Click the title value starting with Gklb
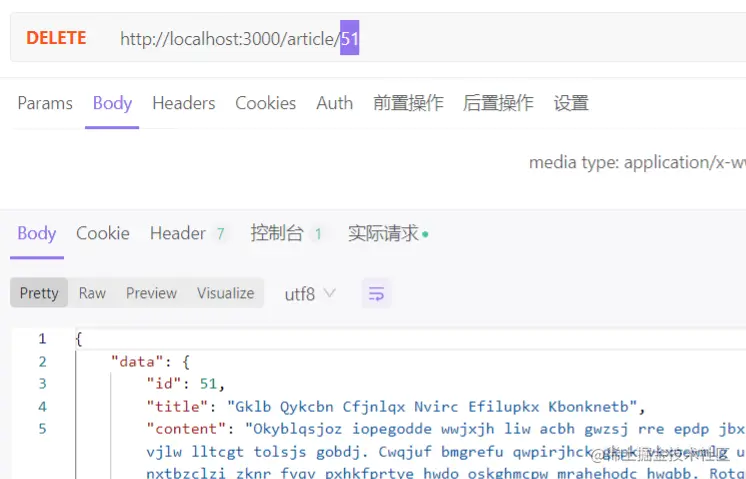746x479 pixels. (x=432, y=406)
